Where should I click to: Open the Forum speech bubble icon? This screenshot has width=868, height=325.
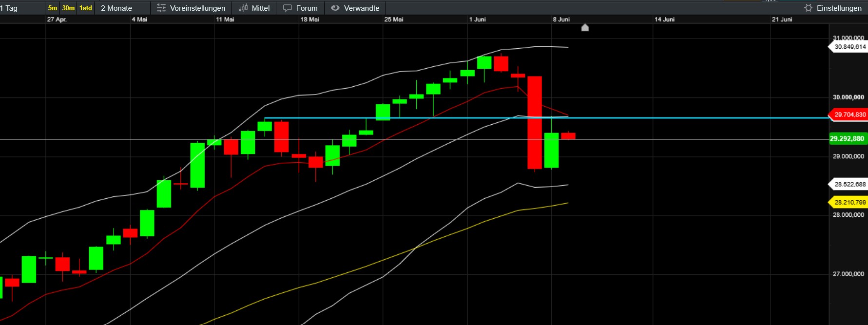(x=288, y=8)
